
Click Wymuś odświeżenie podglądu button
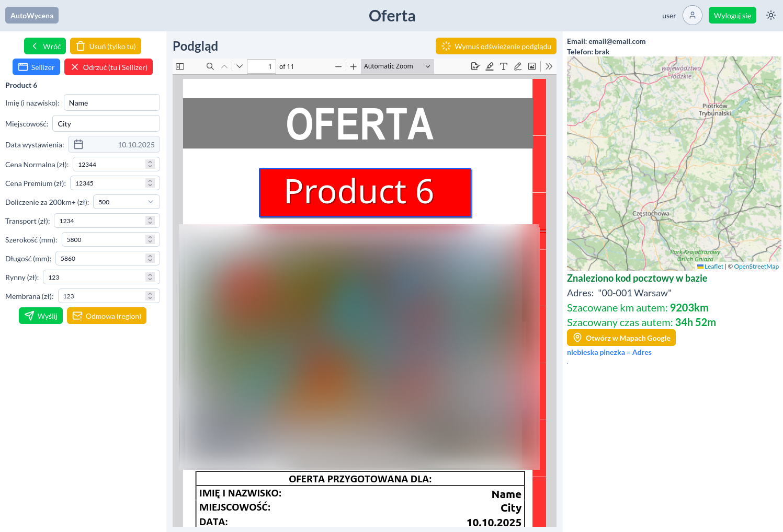coord(496,47)
